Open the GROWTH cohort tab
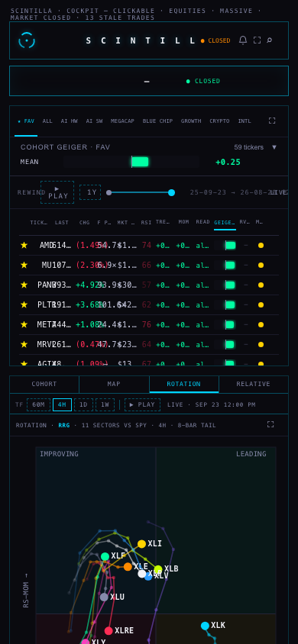The image size is (298, 644). point(191,121)
